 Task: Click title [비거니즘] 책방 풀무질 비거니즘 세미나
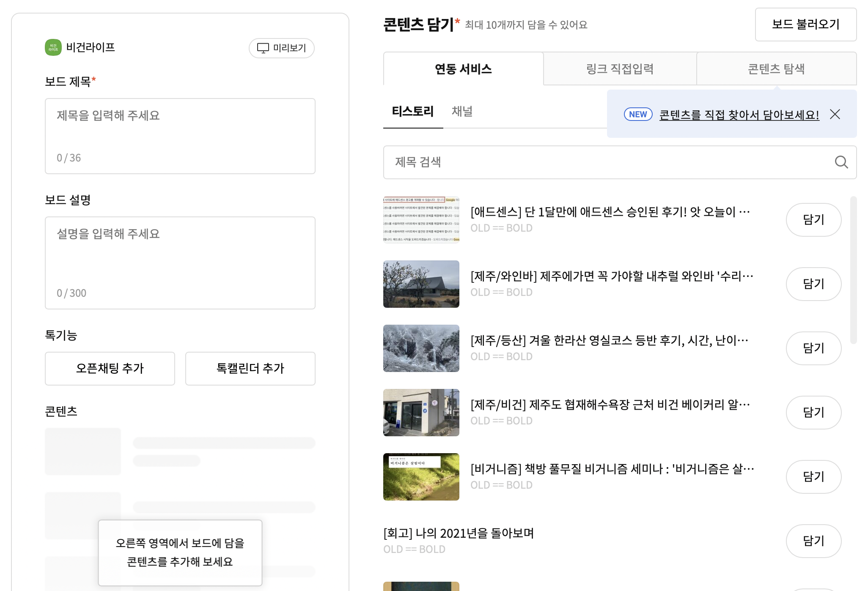pyautogui.click(x=612, y=469)
